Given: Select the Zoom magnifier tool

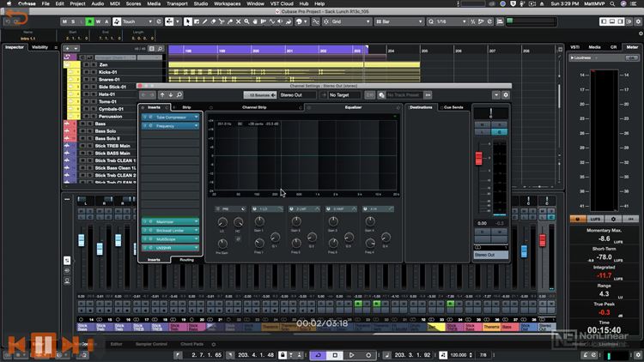Looking at the screenshot, I should [x=246, y=21].
